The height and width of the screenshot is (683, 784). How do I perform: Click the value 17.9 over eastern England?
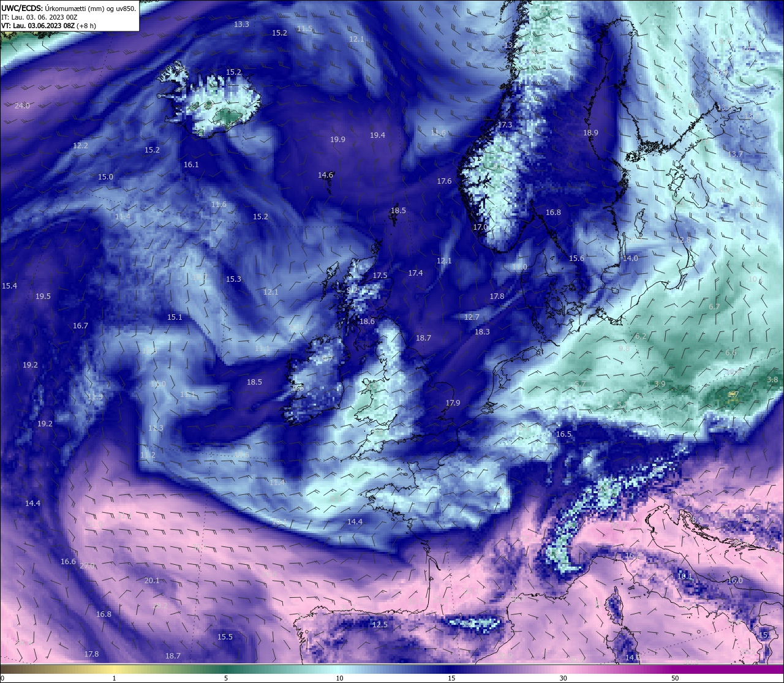(x=453, y=403)
